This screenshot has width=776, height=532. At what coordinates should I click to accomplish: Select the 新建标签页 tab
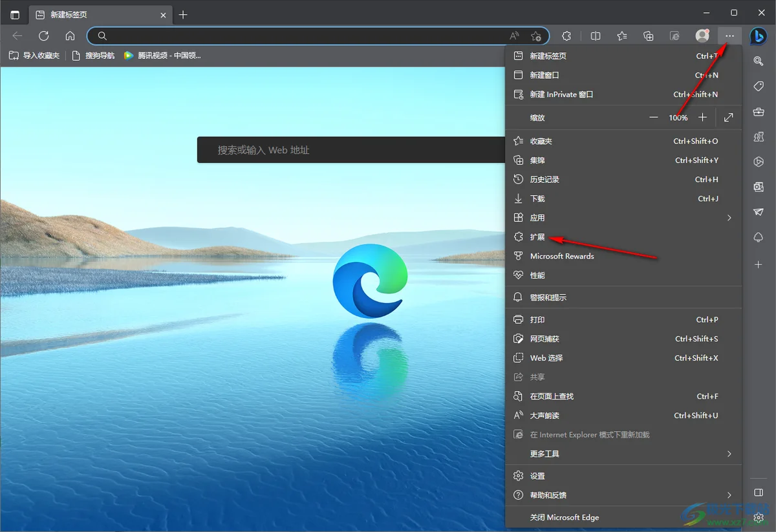point(100,14)
